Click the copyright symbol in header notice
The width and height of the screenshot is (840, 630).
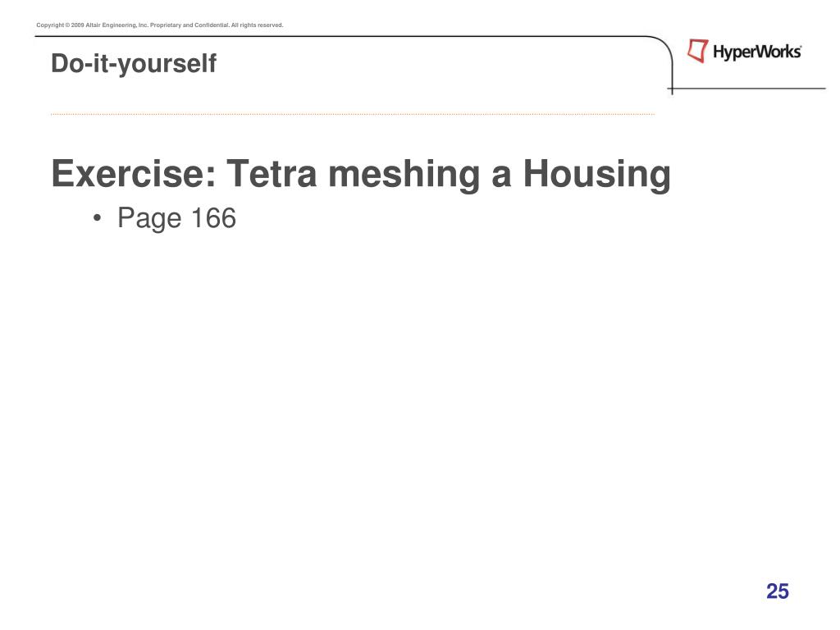pyautogui.click(x=67, y=25)
